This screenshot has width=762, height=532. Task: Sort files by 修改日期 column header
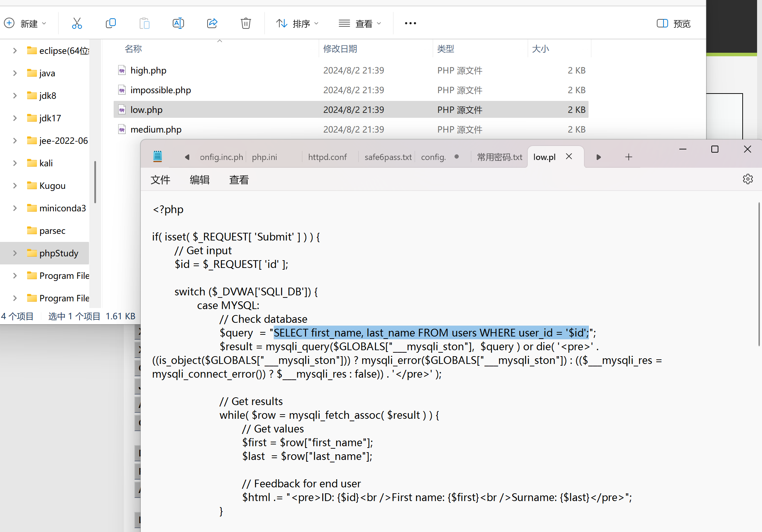pos(340,49)
